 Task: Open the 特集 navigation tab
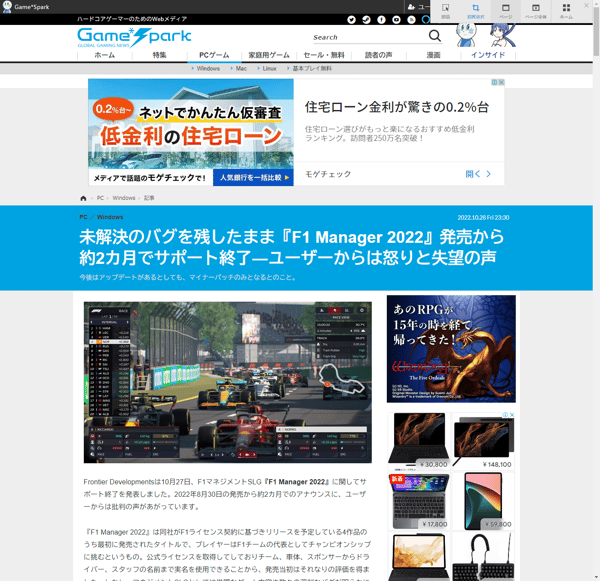[x=160, y=55]
